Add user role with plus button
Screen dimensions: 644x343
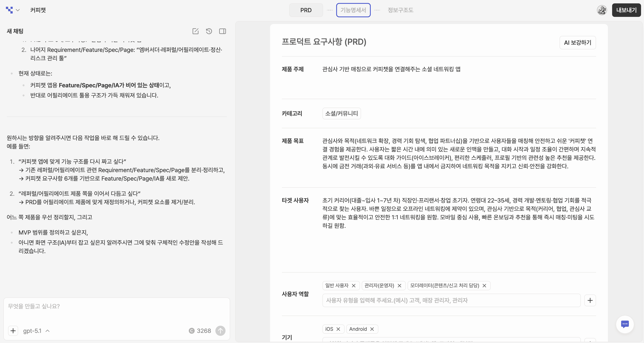[x=590, y=300]
